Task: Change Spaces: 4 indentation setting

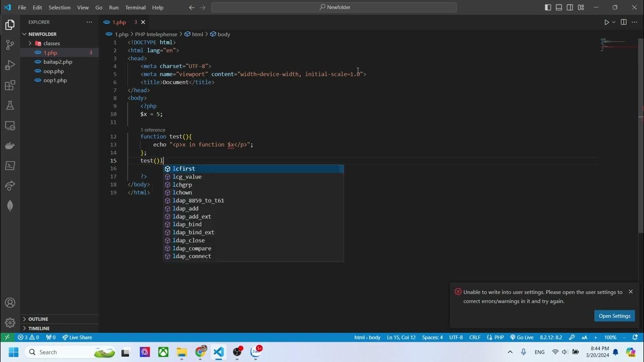Action: coord(432,337)
